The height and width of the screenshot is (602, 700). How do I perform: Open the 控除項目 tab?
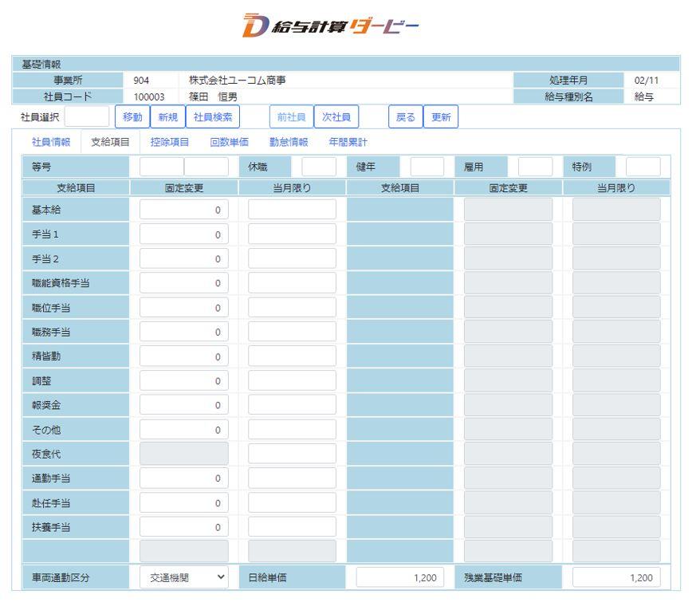(x=170, y=143)
